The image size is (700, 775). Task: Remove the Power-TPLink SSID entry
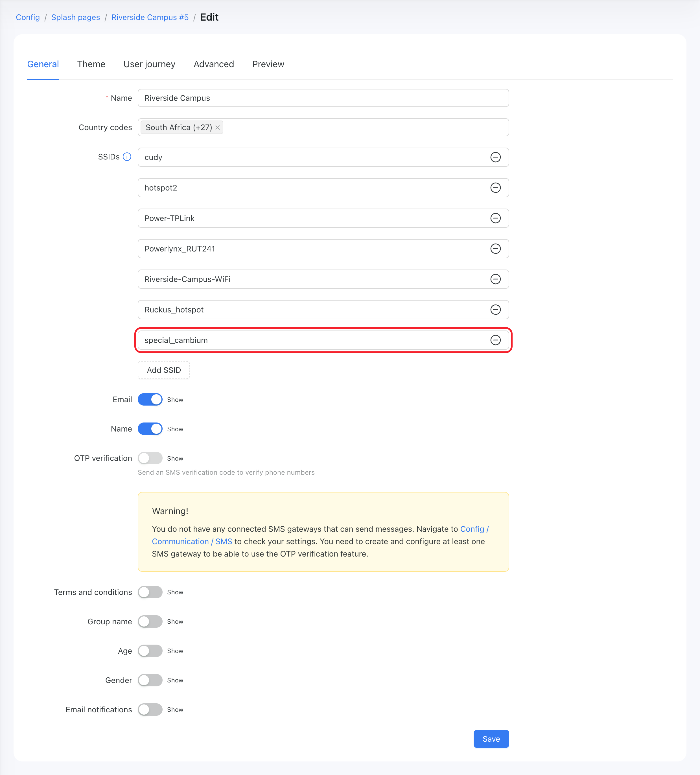[x=495, y=218]
